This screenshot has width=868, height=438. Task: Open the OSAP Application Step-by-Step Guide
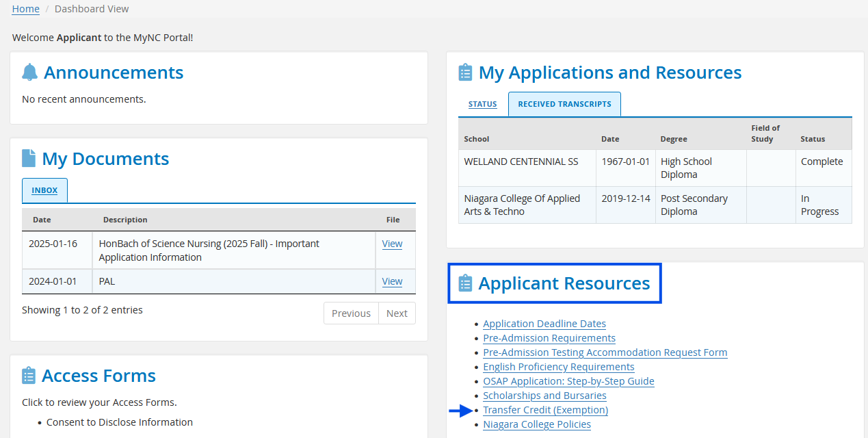click(x=568, y=381)
